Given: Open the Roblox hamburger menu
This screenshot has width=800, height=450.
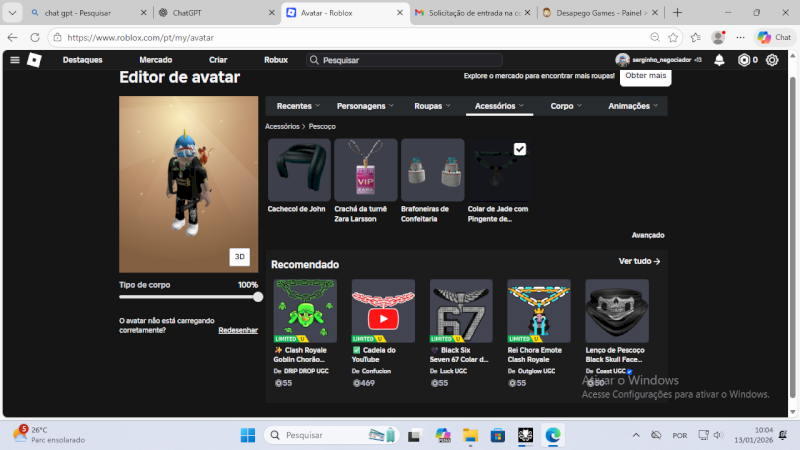Looking at the screenshot, I should point(15,60).
